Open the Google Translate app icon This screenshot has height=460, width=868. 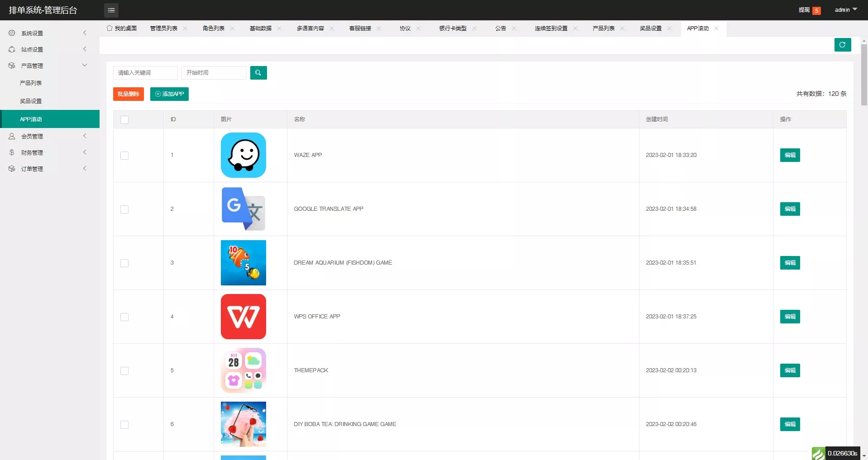coord(243,209)
